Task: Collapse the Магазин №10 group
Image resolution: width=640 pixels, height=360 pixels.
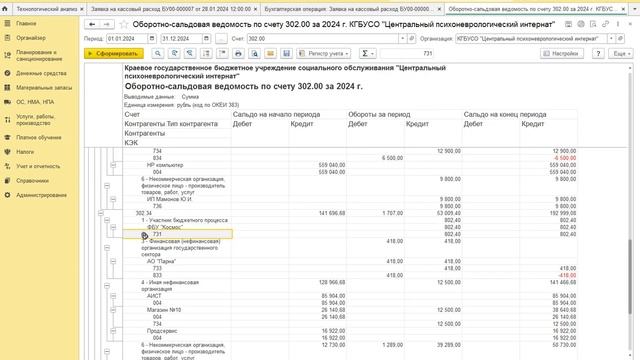Action: point(113,310)
